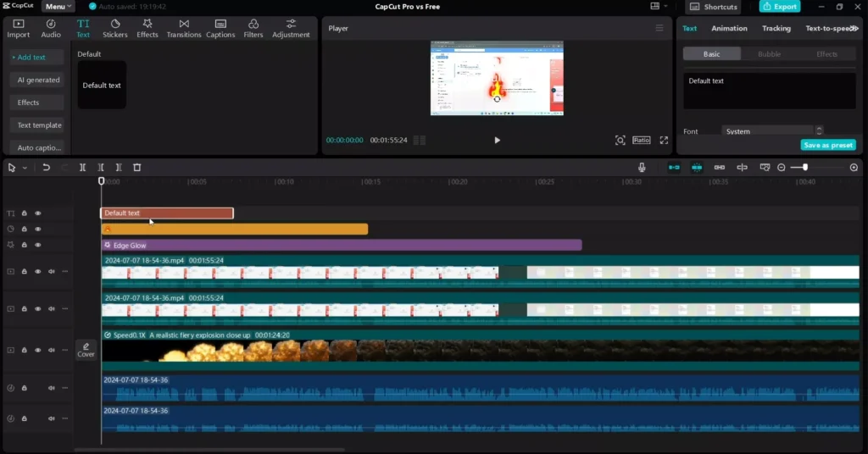Click the Split clip tool

(x=82, y=167)
